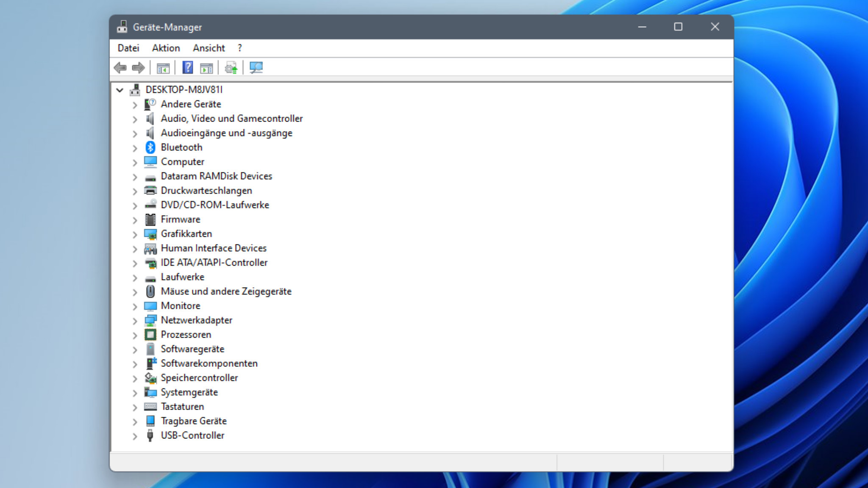This screenshot has height=488, width=868.
Task: Click the scan for hardware changes icon
Action: point(256,68)
